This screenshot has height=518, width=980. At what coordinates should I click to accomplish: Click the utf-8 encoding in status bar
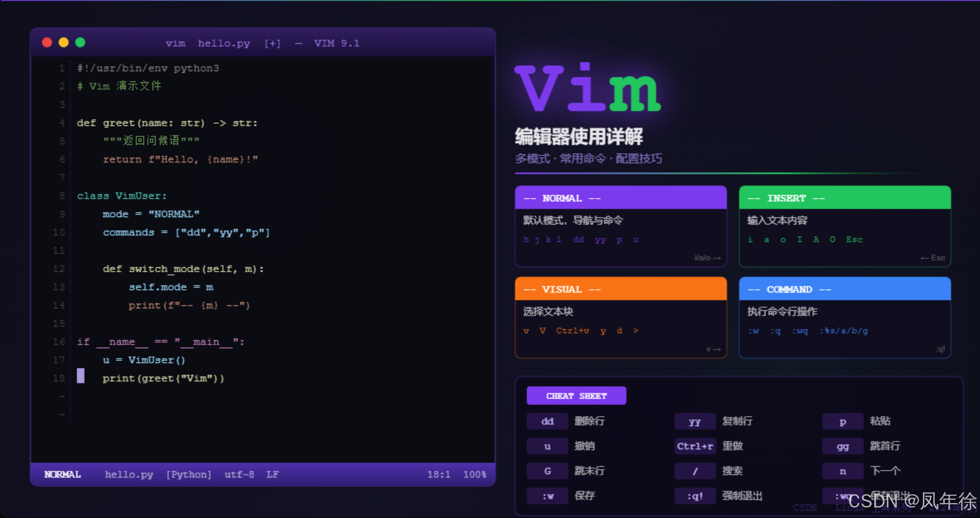pyautogui.click(x=239, y=474)
